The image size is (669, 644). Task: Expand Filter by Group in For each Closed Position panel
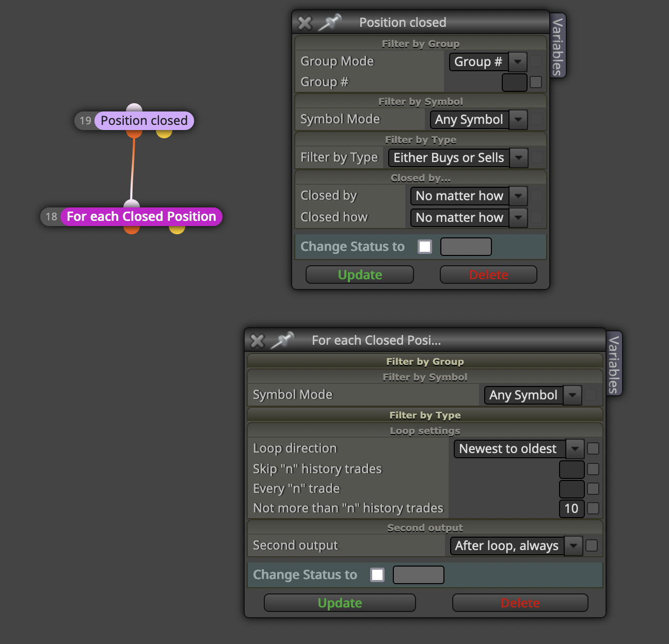coord(425,361)
